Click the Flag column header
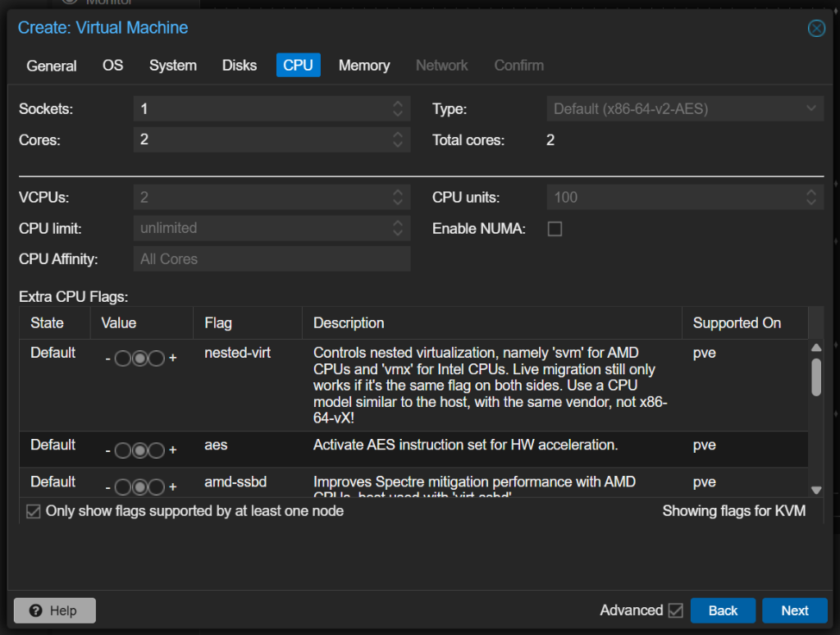This screenshot has height=635, width=840. [x=248, y=323]
